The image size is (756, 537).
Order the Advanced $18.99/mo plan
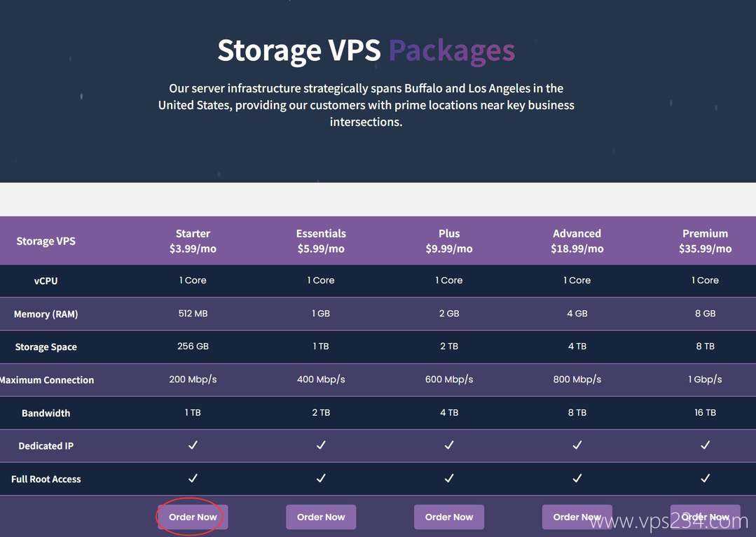click(577, 517)
